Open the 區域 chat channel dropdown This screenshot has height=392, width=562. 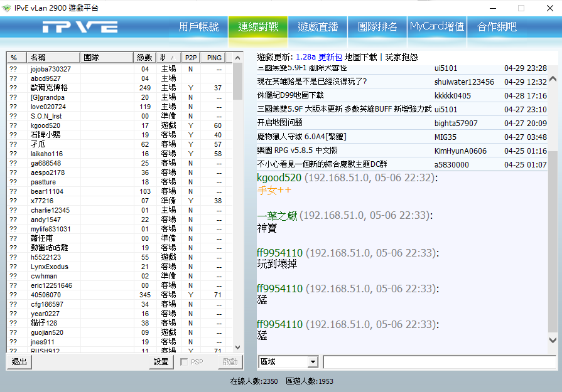click(313, 362)
